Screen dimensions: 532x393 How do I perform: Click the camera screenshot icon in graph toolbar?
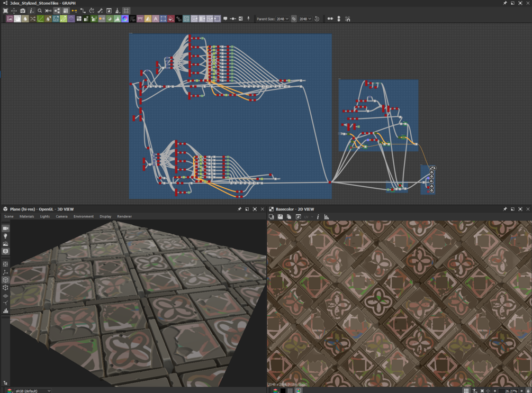click(x=23, y=11)
